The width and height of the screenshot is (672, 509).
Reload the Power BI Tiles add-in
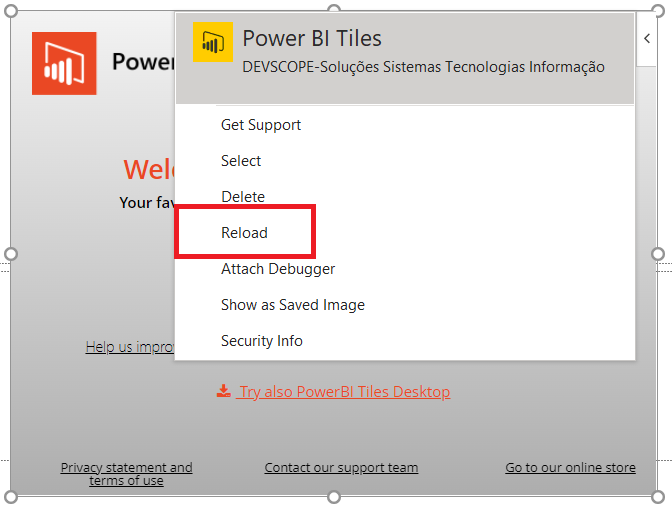point(245,233)
